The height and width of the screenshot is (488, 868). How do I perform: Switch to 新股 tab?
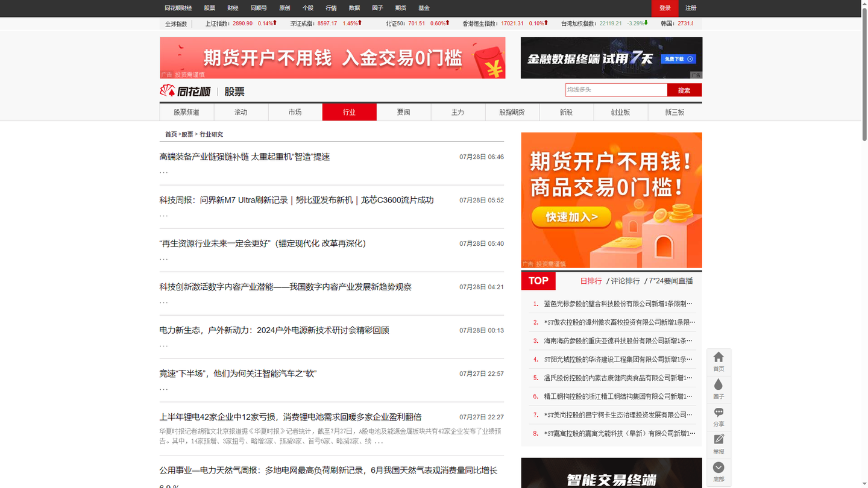566,112
